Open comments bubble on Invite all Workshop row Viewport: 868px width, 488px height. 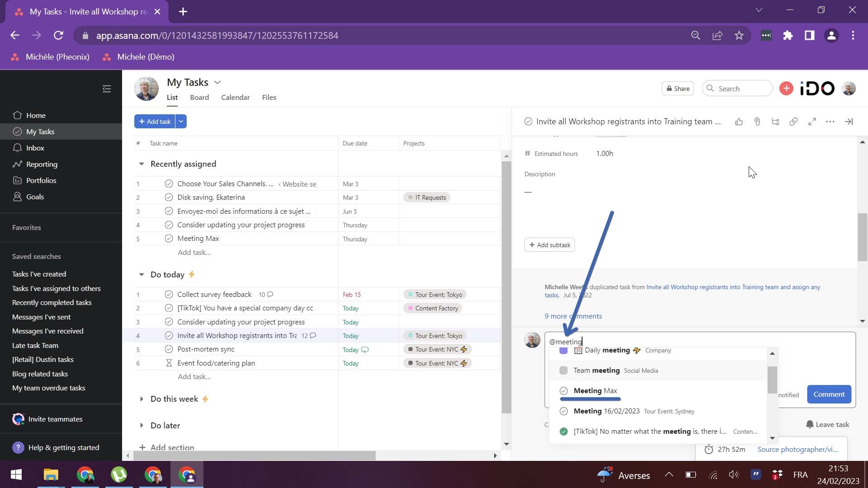(313, 335)
